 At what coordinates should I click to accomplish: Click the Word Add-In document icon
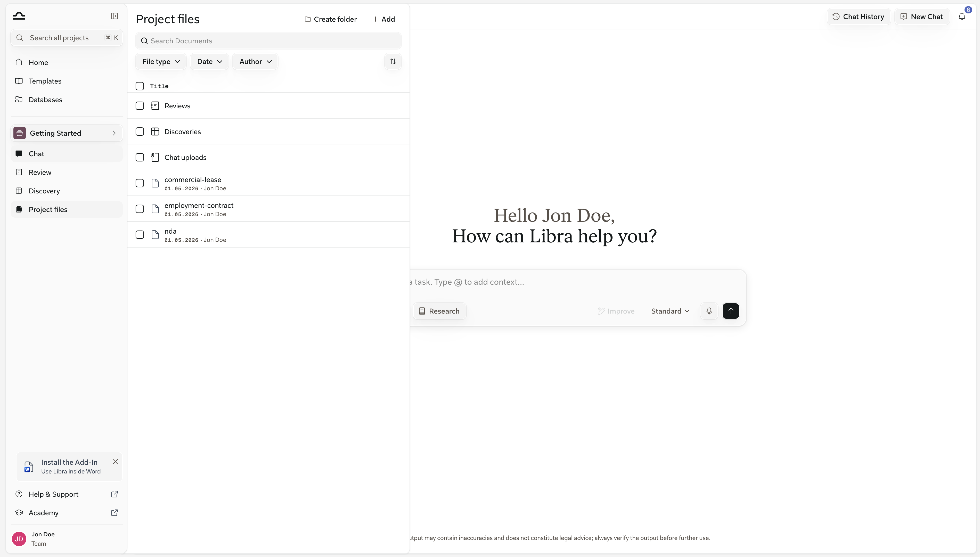point(29,467)
